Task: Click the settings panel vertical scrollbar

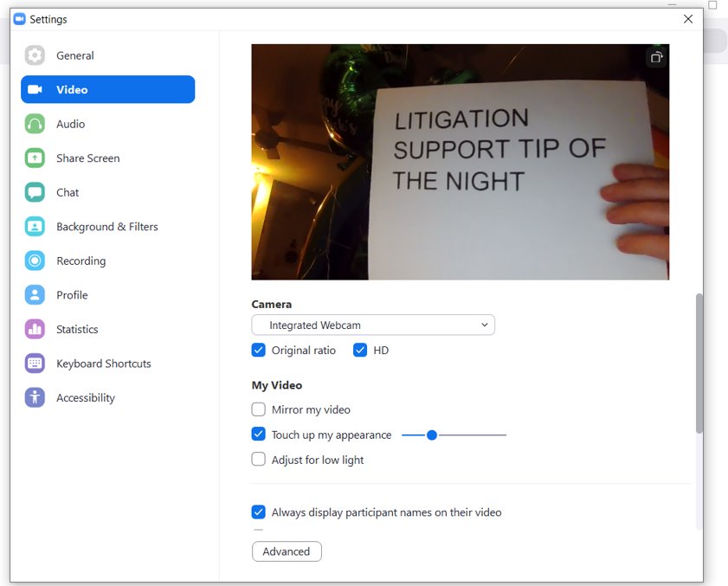Action: [x=699, y=364]
